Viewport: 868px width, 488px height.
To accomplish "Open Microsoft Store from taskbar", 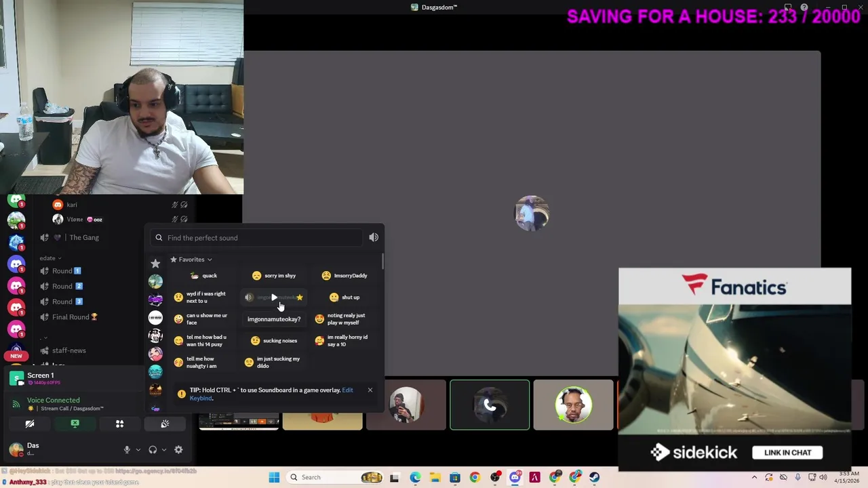I will pos(454,477).
